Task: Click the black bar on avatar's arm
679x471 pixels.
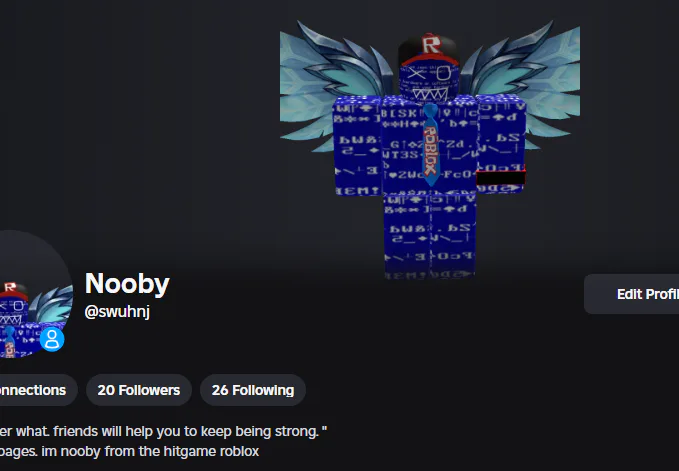Action: (x=501, y=177)
